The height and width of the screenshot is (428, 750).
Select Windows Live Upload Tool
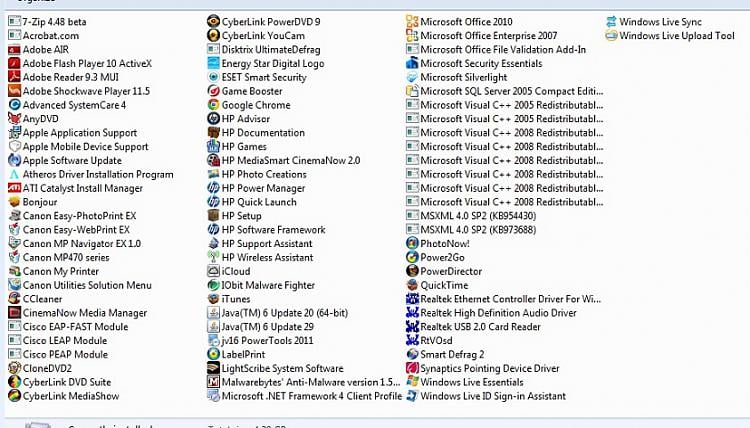click(x=670, y=35)
